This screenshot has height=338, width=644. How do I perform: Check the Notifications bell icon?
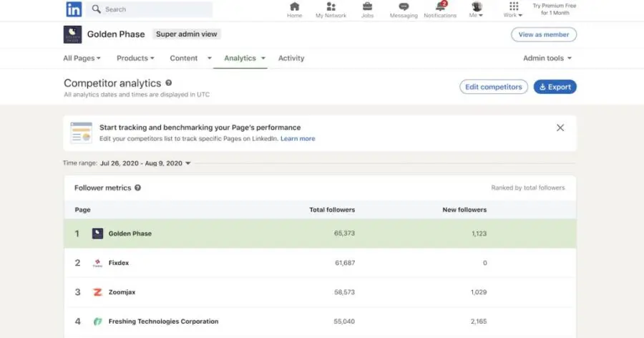(440, 6)
